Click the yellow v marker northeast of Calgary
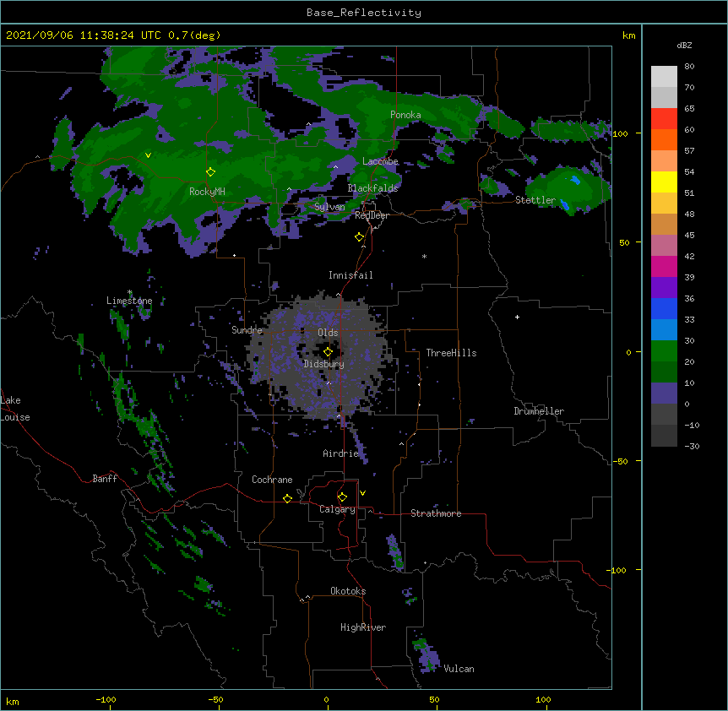 (362, 493)
